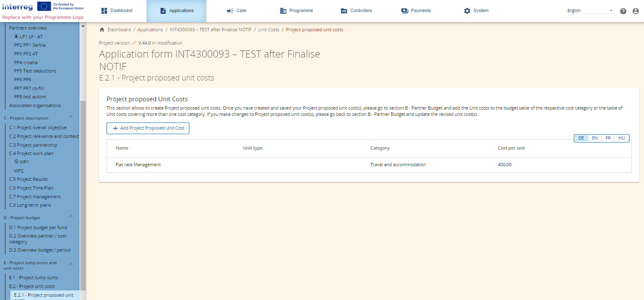Screen dimensions: 644x300
Task: Switch input language to DE
Action: [x=581, y=138]
